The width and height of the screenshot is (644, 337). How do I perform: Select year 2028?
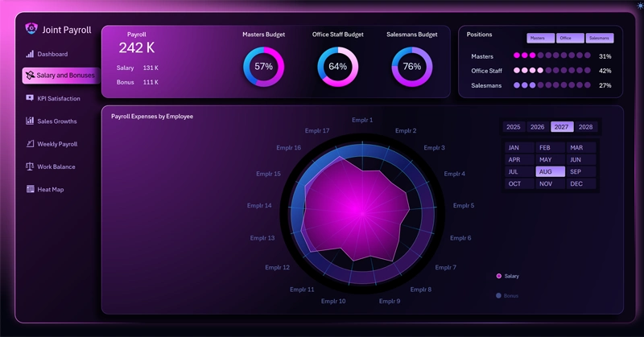pyautogui.click(x=586, y=127)
